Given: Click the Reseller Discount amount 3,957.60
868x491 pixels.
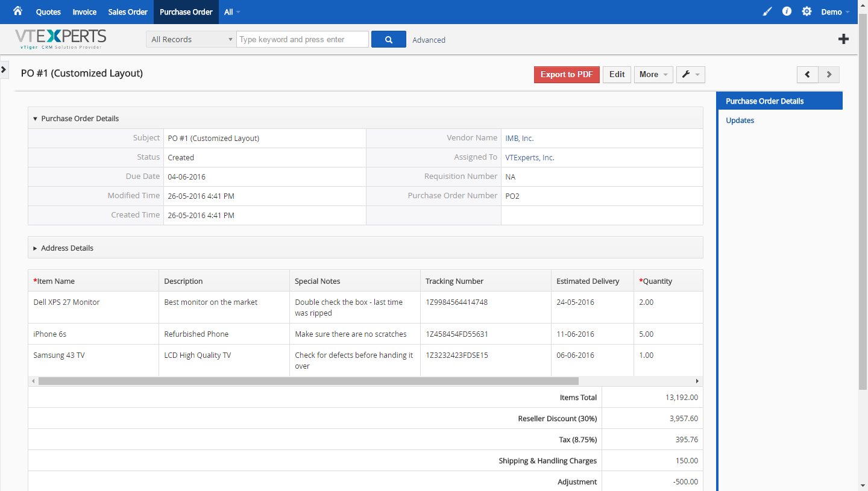Looking at the screenshot, I should [684, 419].
